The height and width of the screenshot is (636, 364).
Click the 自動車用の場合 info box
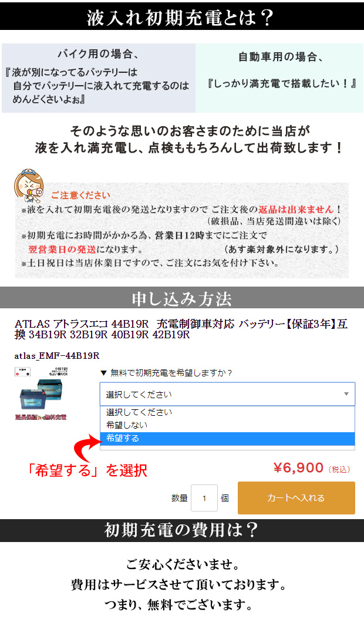(x=279, y=78)
